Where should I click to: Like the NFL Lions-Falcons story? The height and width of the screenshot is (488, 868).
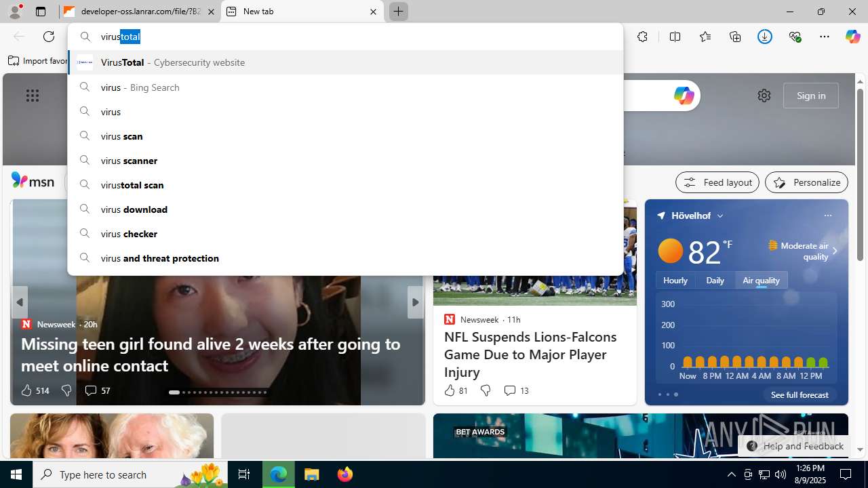pos(456,390)
